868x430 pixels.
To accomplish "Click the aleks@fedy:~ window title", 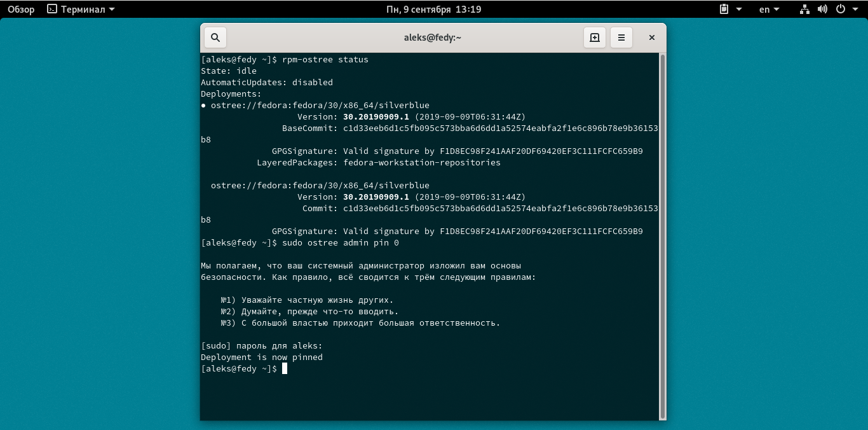I will coord(434,37).
